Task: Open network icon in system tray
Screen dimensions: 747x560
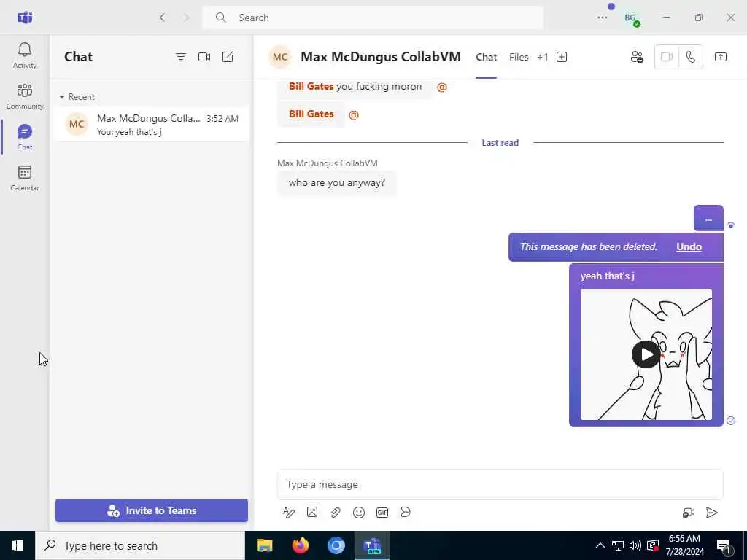Action: pyautogui.click(x=618, y=545)
